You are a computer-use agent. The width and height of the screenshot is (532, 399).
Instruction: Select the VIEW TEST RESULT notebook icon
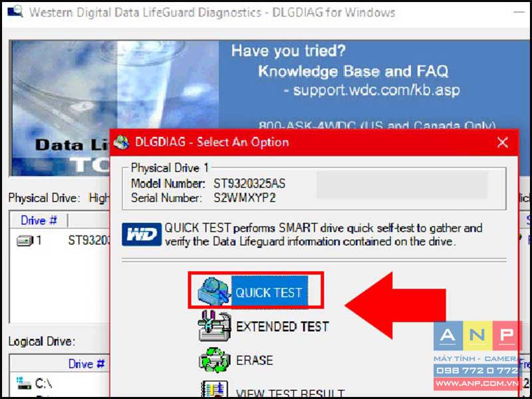click(214, 390)
